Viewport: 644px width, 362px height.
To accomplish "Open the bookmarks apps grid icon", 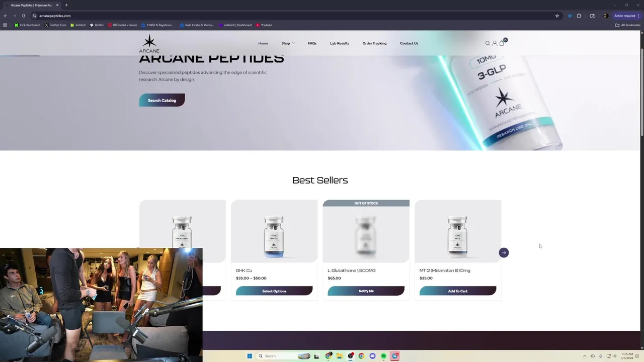I will click(5, 25).
